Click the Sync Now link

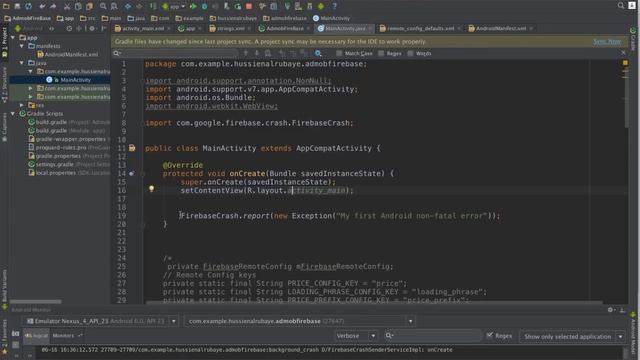(x=607, y=41)
